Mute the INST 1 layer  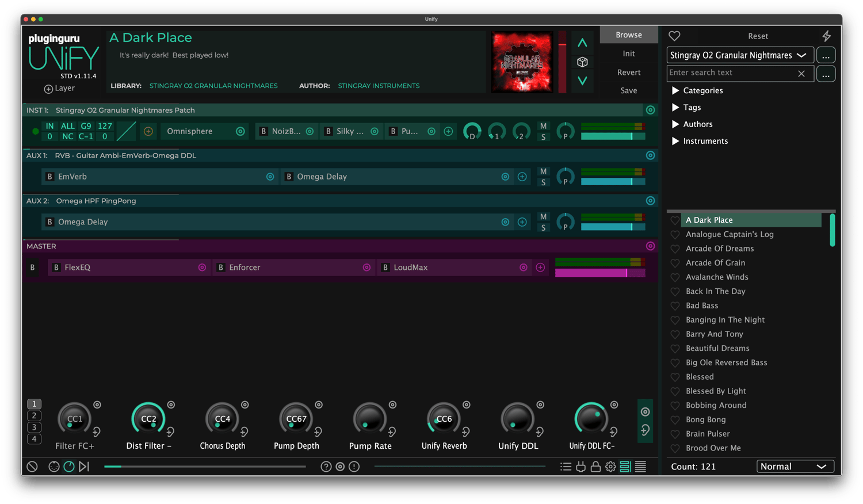(x=543, y=126)
